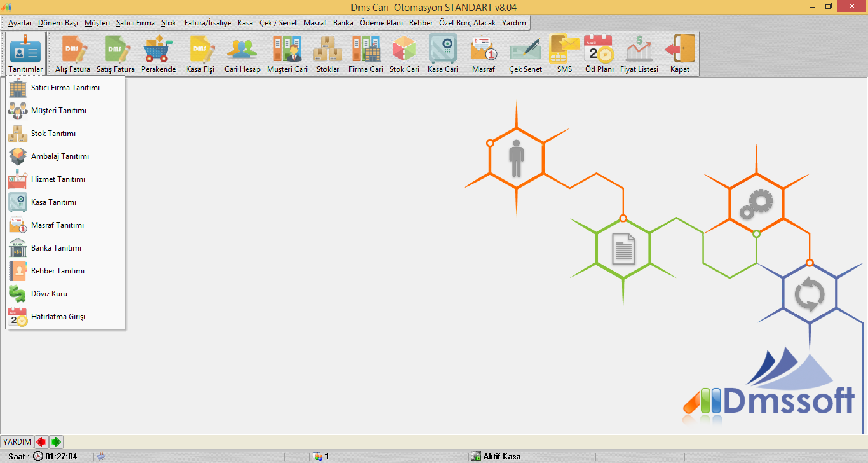Select Hatırlatma Girişi entry
The image size is (868, 463).
(x=65, y=317)
